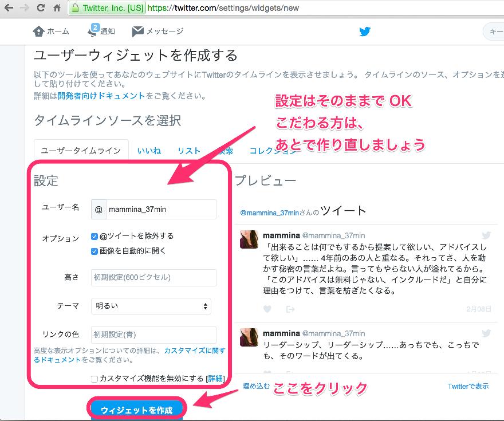Open the browser home icon

click(x=57, y=7)
